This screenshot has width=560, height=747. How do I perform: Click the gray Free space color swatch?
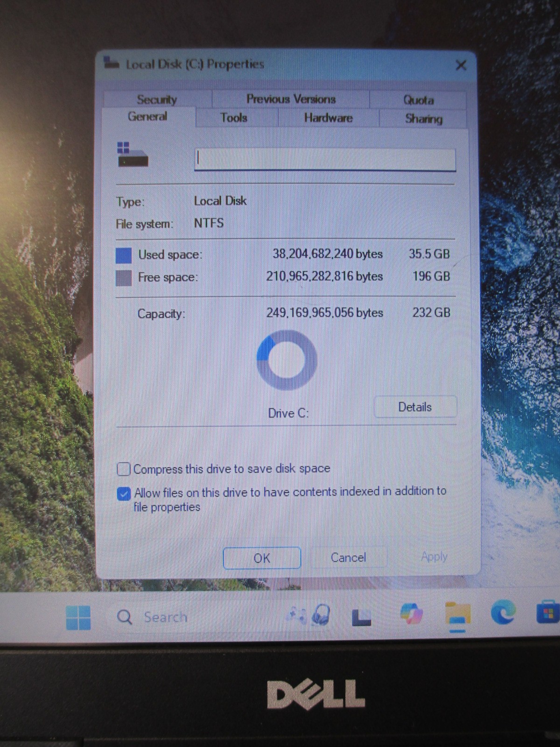pyautogui.click(x=124, y=278)
